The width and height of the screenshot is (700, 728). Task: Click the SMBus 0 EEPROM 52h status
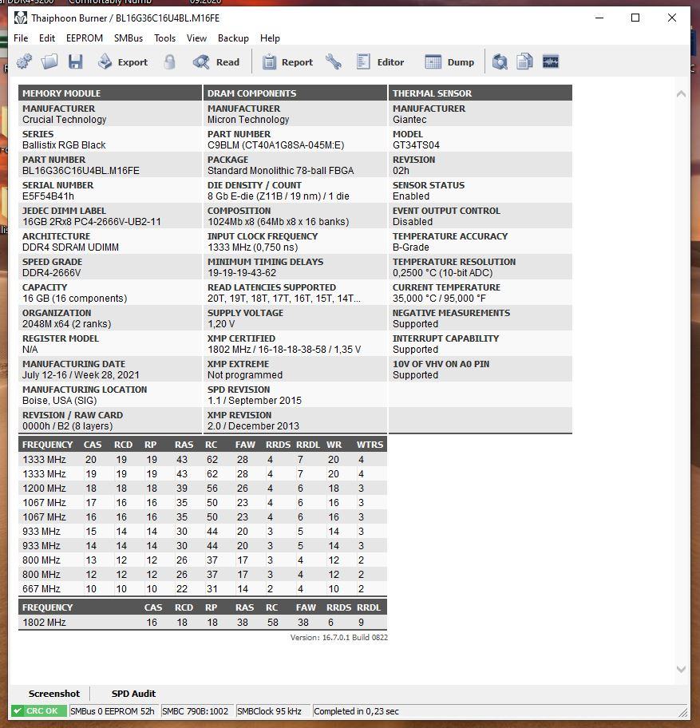(x=113, y=710)
